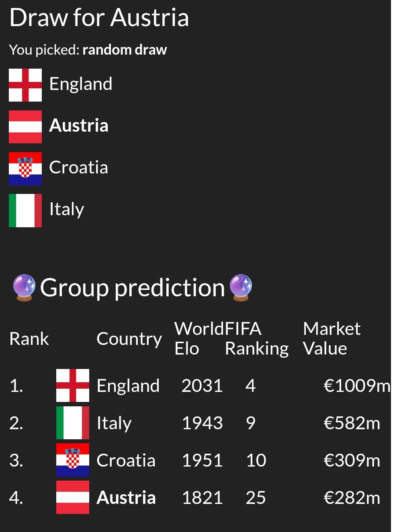Image resolution: width=393 pixels, height=532 pixels.
Task: Click the Italy flag in the draw list
Action: [x=25, y=210]
